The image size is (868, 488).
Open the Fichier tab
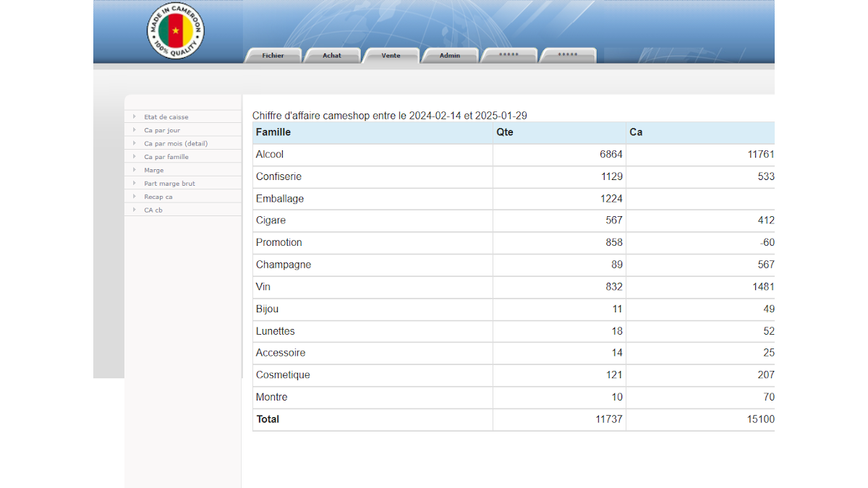pyautogui.click(x=273, y=56)
